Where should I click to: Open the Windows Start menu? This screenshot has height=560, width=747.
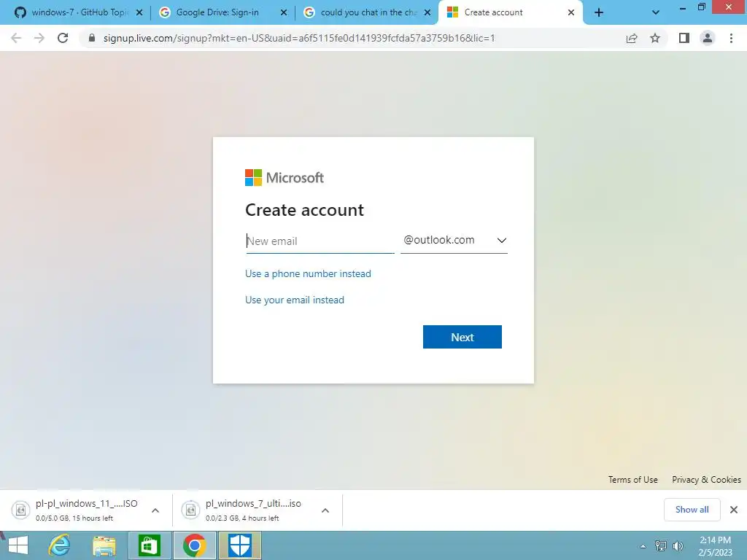tap(18, 545)
